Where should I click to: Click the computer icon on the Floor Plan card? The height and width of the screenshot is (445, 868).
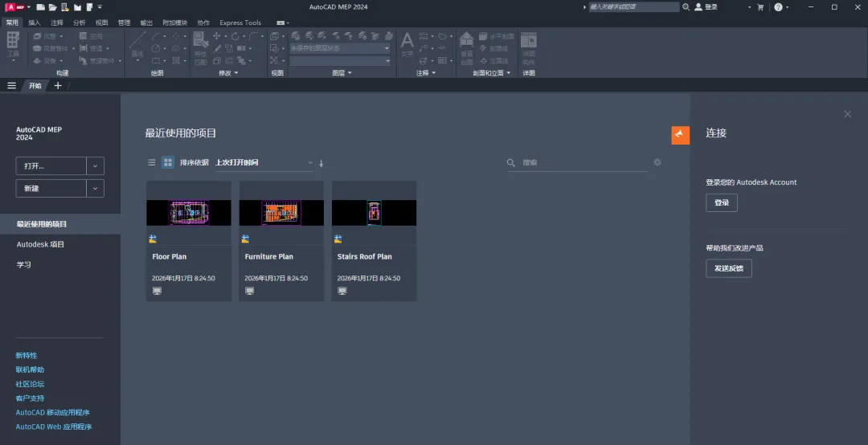(x=158, y=291)
